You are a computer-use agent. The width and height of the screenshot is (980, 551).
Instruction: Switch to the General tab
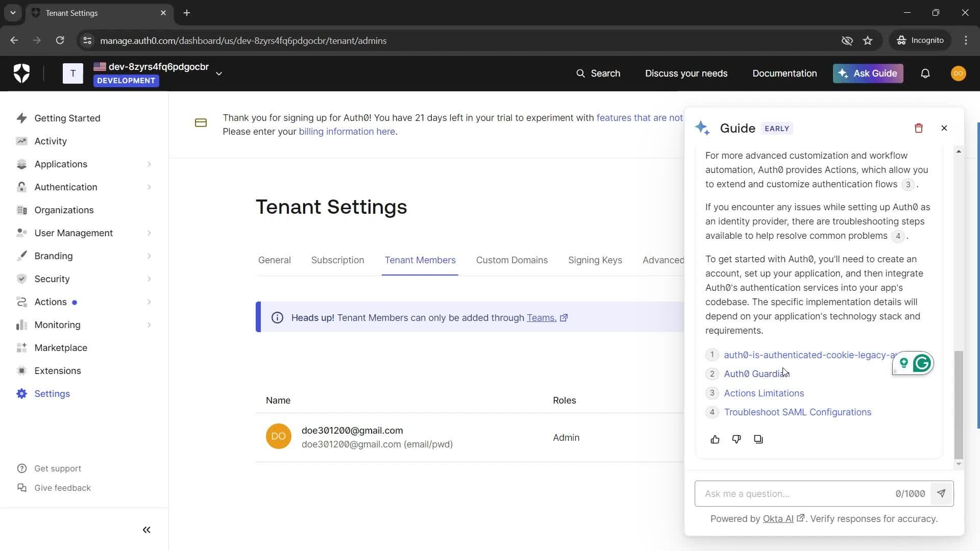click(x=274, y=260)
